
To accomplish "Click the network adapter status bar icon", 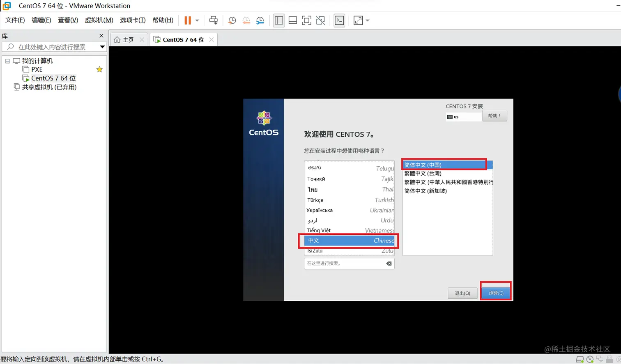I will pos(600,359).
